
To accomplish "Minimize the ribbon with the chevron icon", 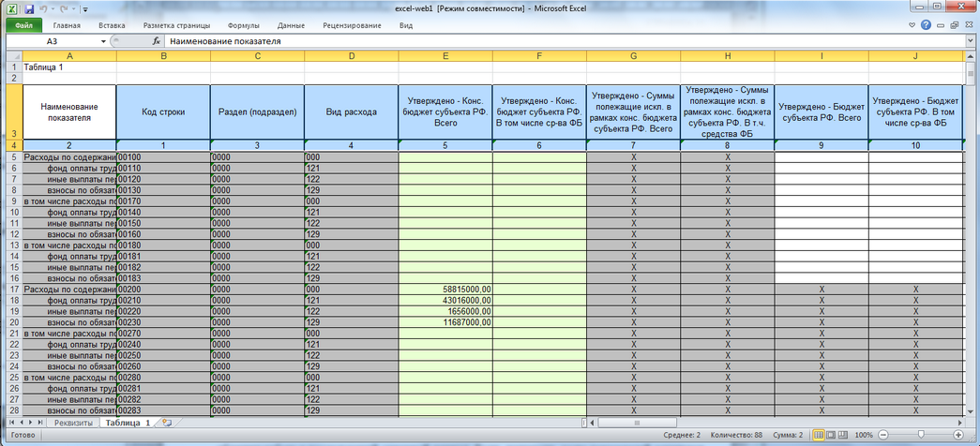I will (x=913, y=25).
